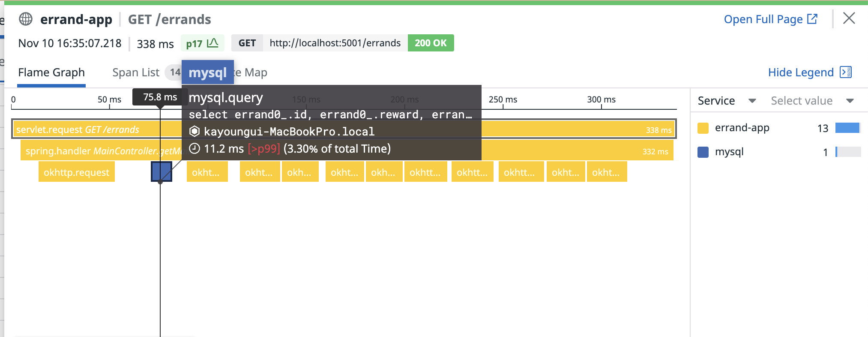Click the yellow errand-app legend swatch

point(703,128)
